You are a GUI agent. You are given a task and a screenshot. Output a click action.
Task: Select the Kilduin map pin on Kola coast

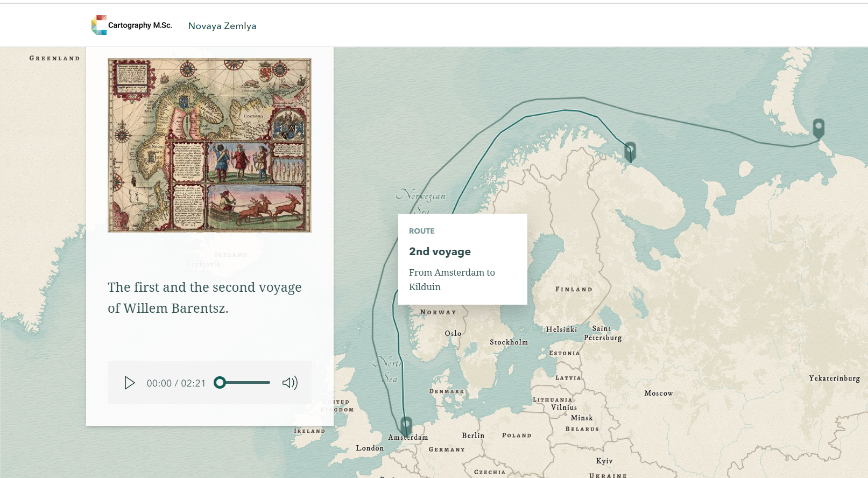[x=630, y=151]
